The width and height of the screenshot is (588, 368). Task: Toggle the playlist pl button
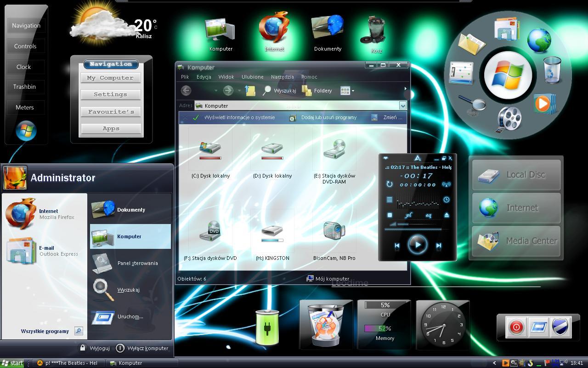pyautogui.click(x=408, y=215)
